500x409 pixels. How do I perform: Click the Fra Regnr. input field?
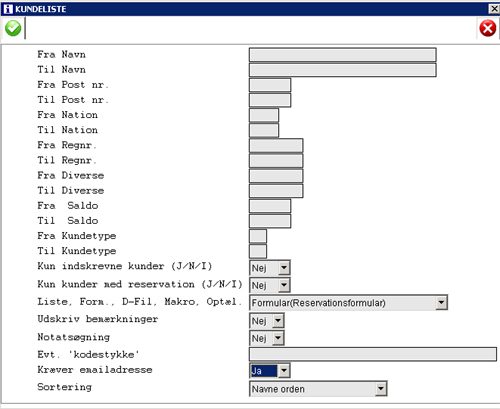point(276,146)
